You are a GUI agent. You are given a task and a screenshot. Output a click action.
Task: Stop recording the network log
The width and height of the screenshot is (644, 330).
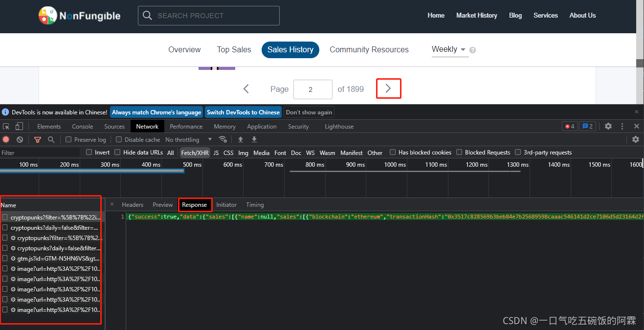click(x=6, y=139)
